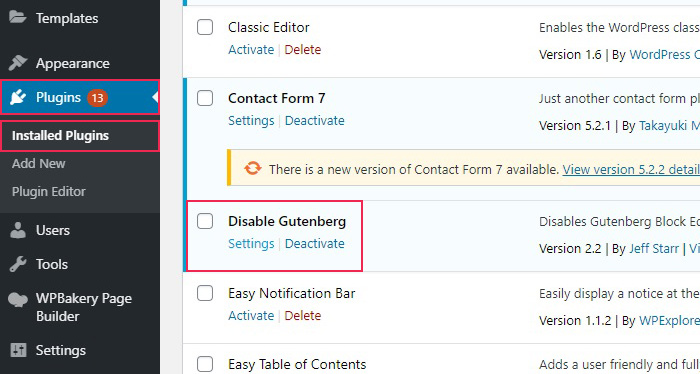Go to the Installed Plugins submenu
Image resolution: width=700 pixels, height=374 pixels.
[60, 136]
